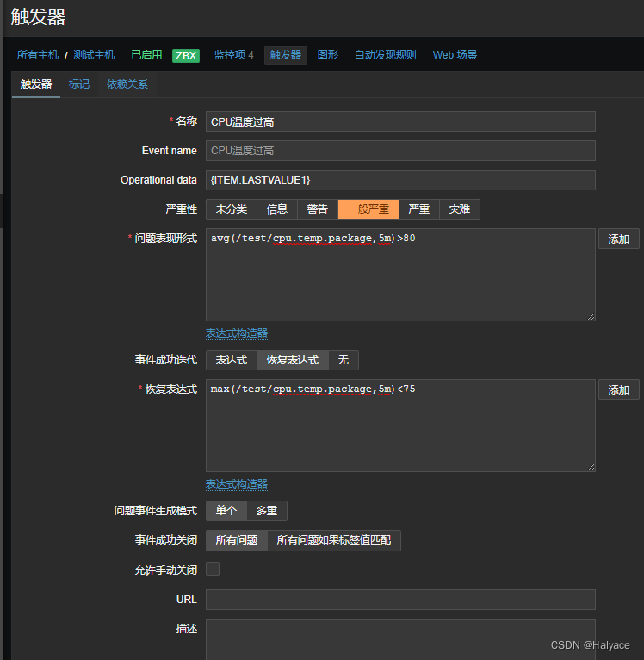The width and height of the screenshot is (644, 660).
Task: Select 所有问题如果标签值匹配 option
Action: [x=333, y=541]
